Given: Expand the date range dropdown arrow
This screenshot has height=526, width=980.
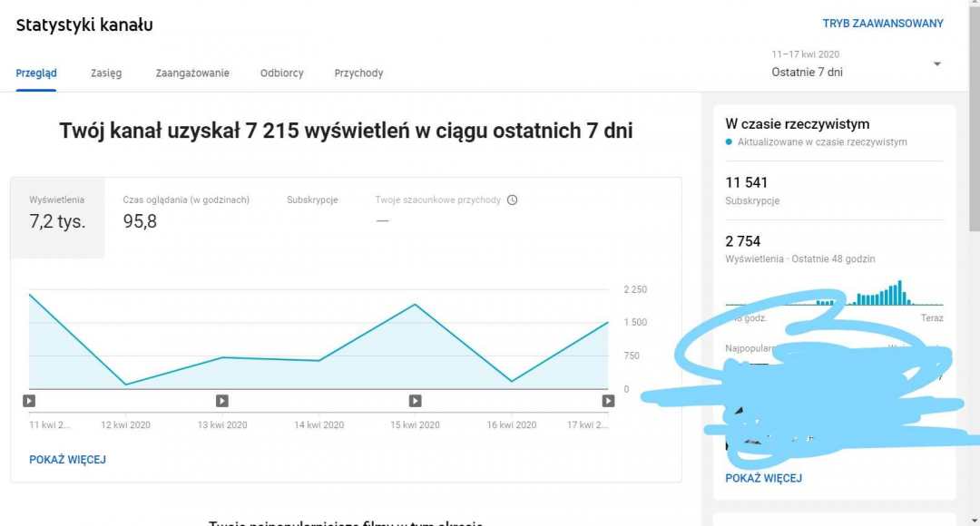Looking at the screenshot, I should point(936,63).
